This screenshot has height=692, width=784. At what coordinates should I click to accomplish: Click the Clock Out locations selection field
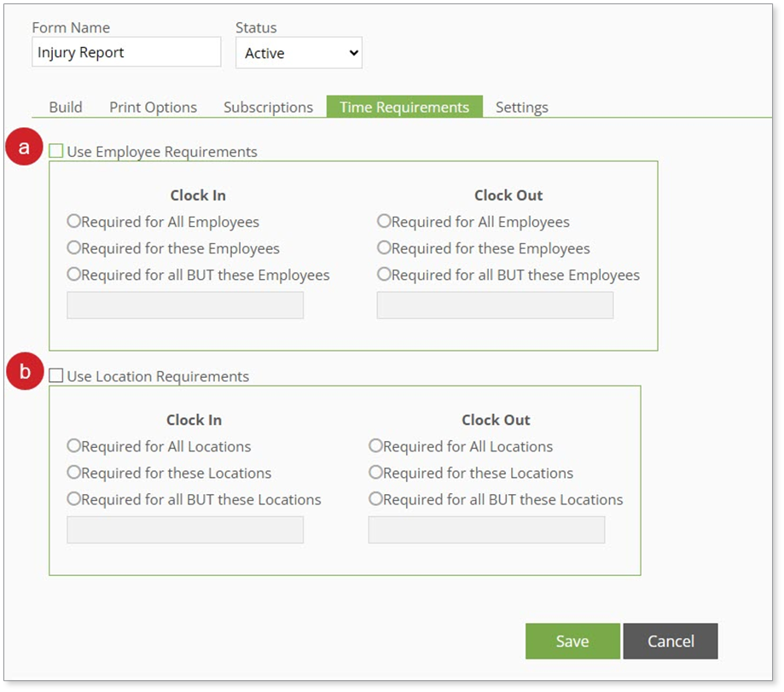(x=486, y=530)
